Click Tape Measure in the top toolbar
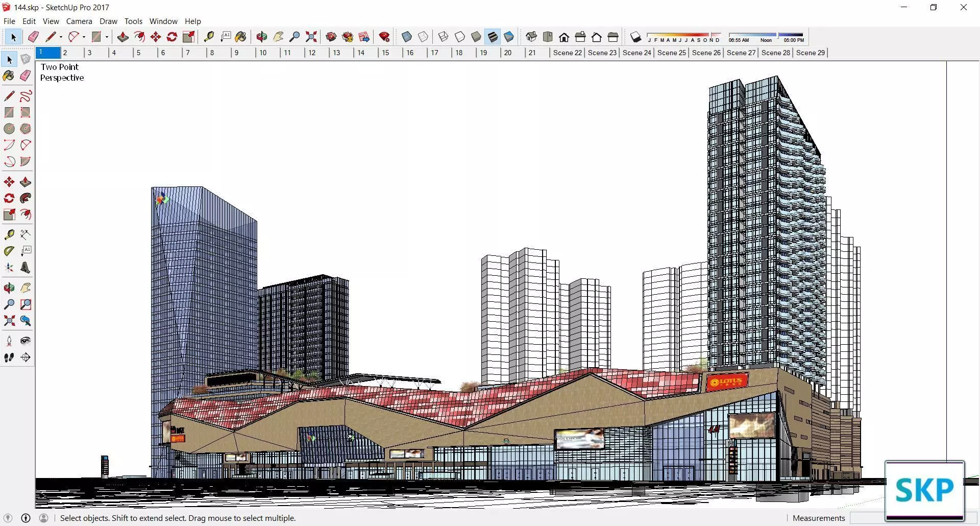Viewport: 980px width, 526px height. (x=209, y=37)
